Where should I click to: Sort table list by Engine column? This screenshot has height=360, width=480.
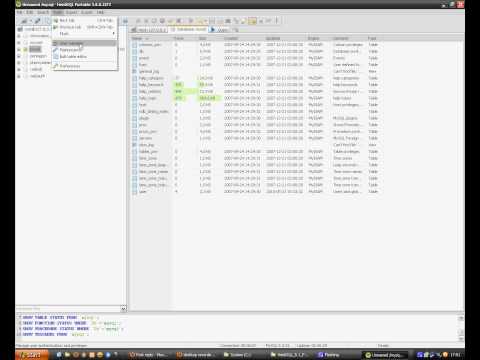pyautogui.click(x=319, y=38)
